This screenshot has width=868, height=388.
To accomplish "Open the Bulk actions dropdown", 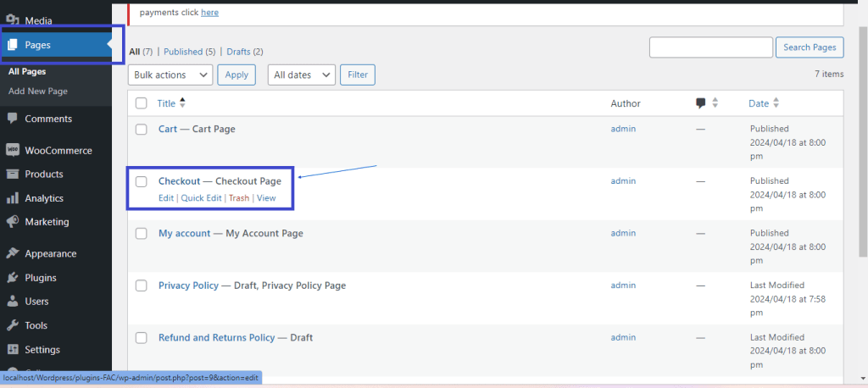I will click(x=170, y=75).
